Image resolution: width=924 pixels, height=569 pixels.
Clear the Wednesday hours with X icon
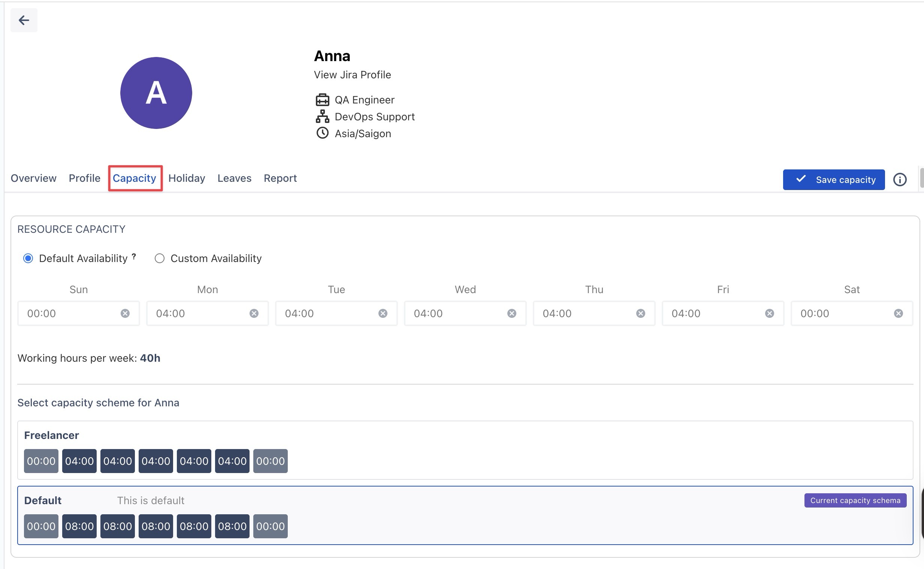coord(511,313)
